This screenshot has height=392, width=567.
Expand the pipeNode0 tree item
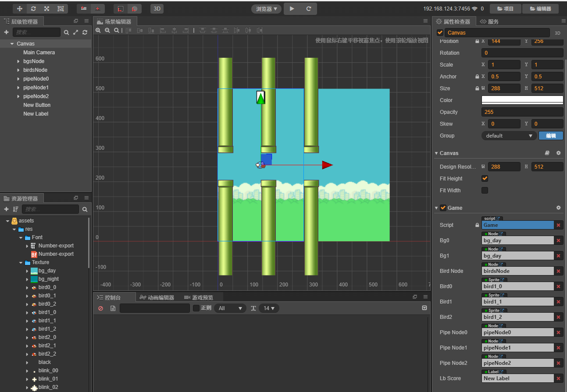[18, 79]
